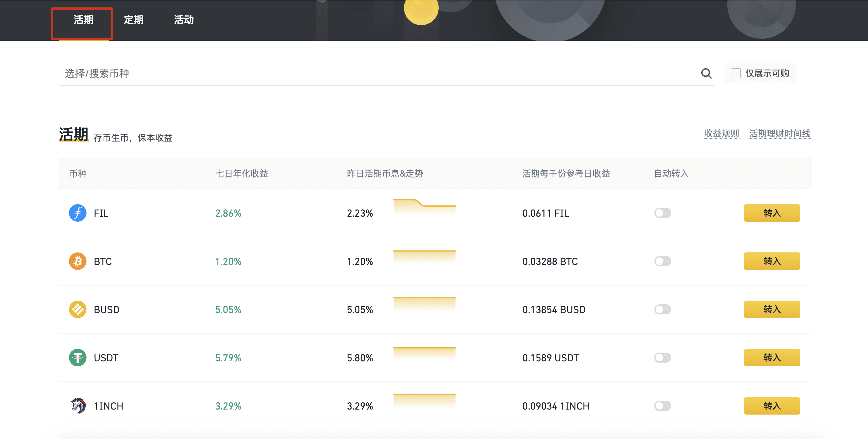Open the 活期理财时间线 link

click(780, 134)
